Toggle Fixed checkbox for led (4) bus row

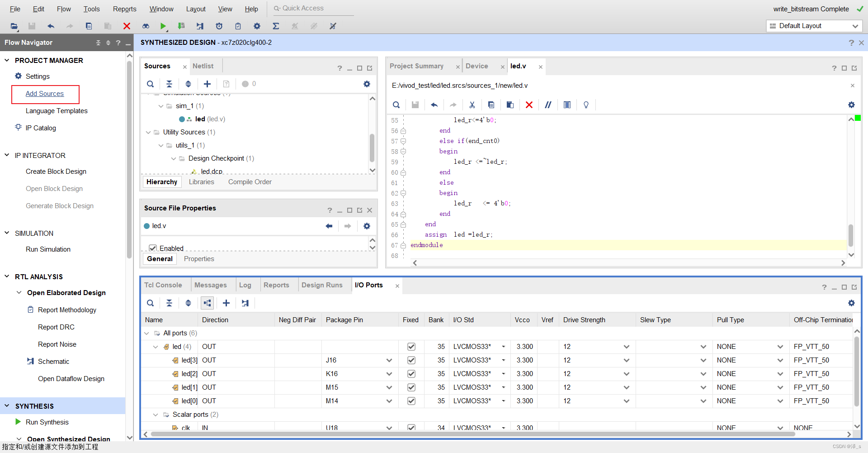click(x=411, y=347)
